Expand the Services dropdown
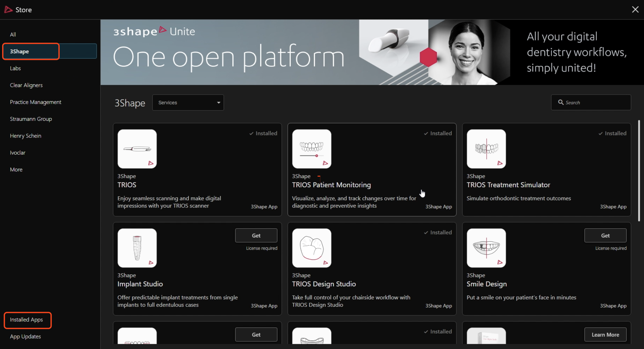The width and height of the screenshot is (644, 349). point(188,103)
